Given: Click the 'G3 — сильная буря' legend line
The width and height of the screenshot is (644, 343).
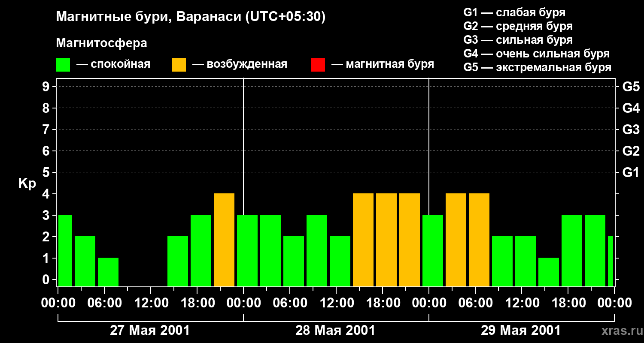Looking at the screenshot, I should click(518, 40).
